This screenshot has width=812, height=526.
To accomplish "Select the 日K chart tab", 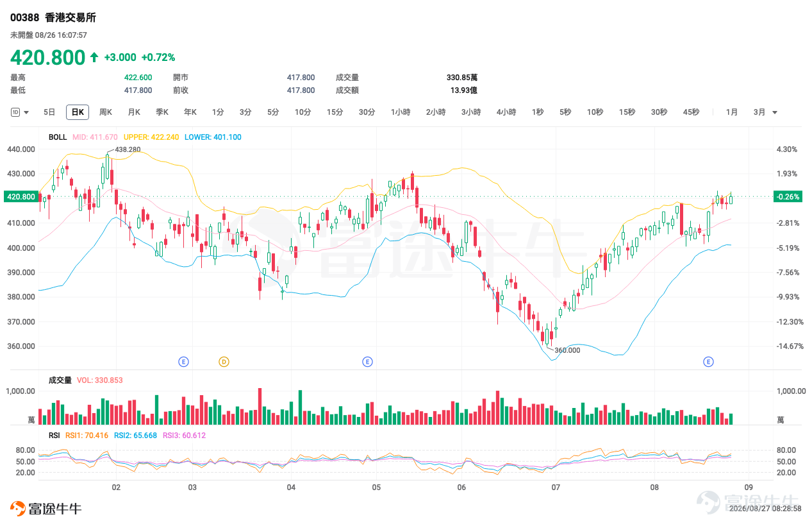I will [78, 112].
